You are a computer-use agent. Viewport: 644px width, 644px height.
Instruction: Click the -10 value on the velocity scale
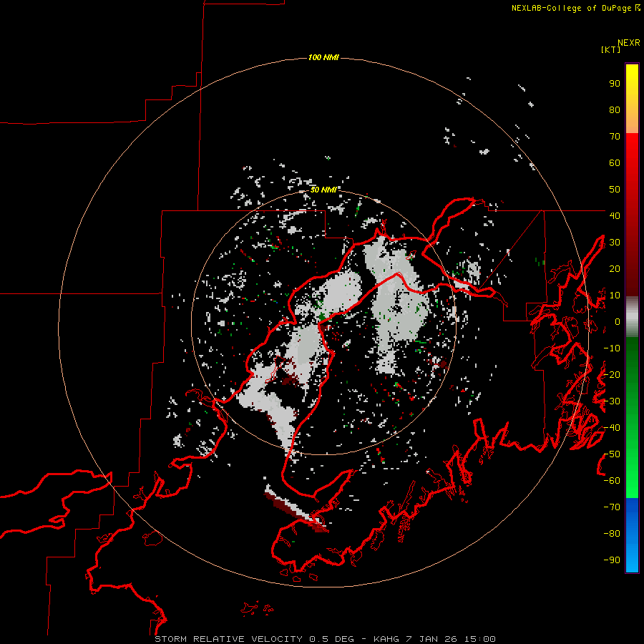pos(612,348)
